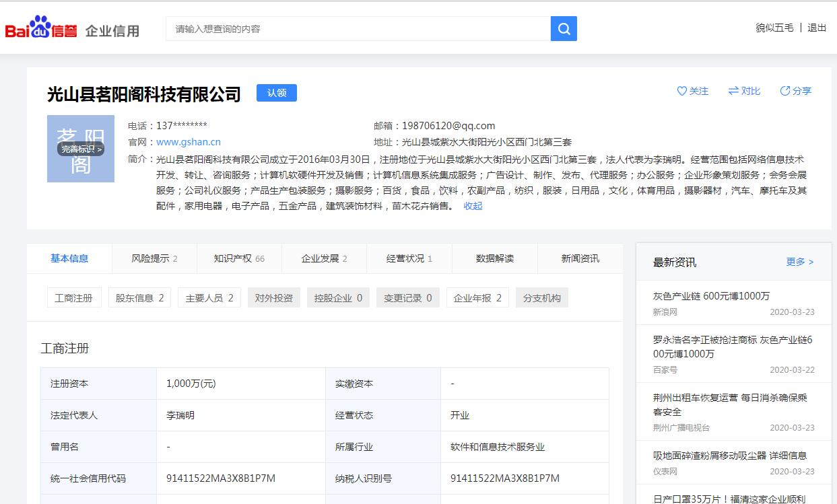Click 退出 to log out
837x504 pixels.
pos(817,28)
